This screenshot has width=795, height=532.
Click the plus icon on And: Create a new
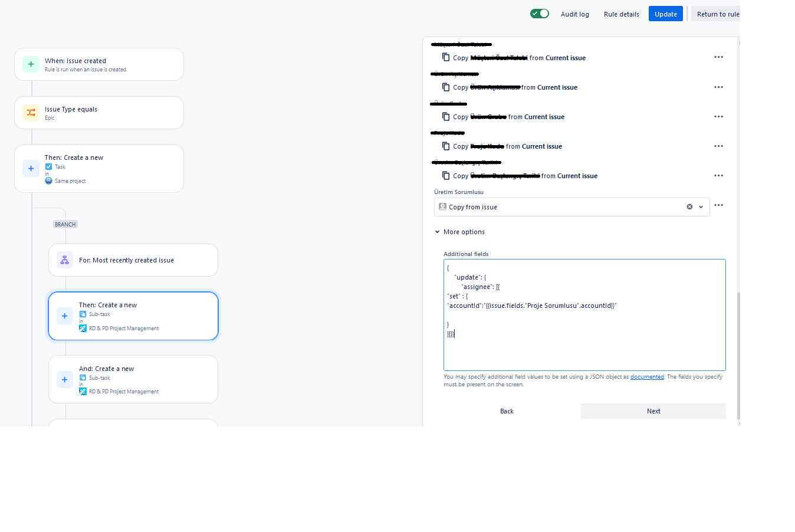(65, 379)
